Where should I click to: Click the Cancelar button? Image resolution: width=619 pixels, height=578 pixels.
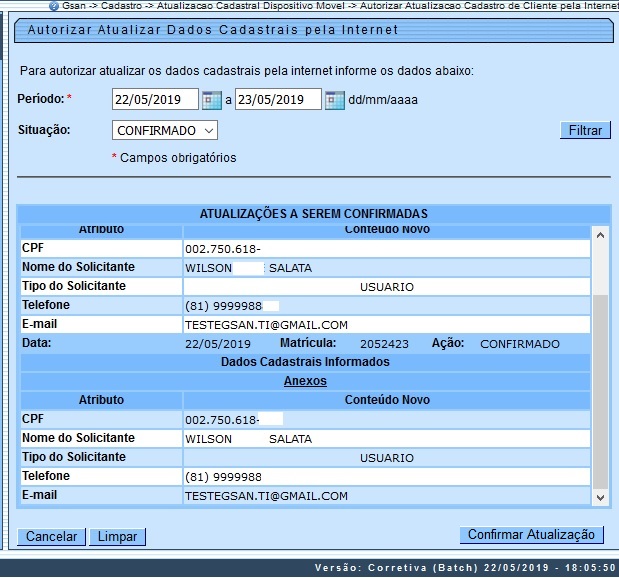(x=51, y=536)
